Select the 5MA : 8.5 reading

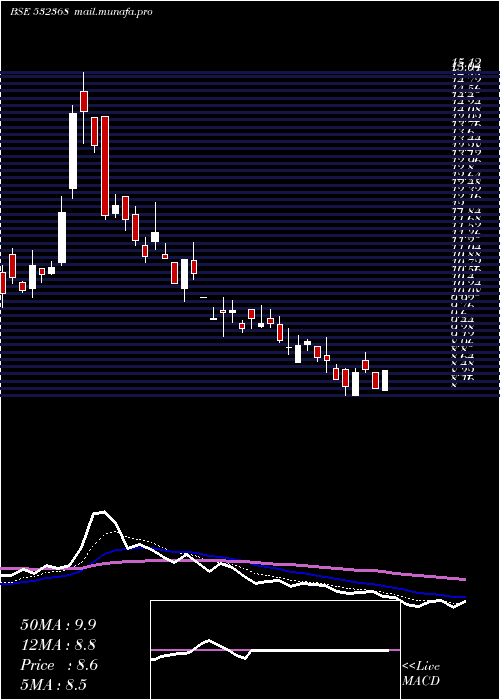pyautogui.click(x=54, y=685)
